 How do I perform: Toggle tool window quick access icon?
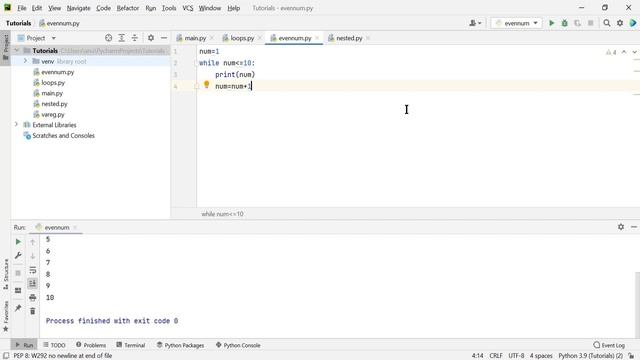[6, 356]
